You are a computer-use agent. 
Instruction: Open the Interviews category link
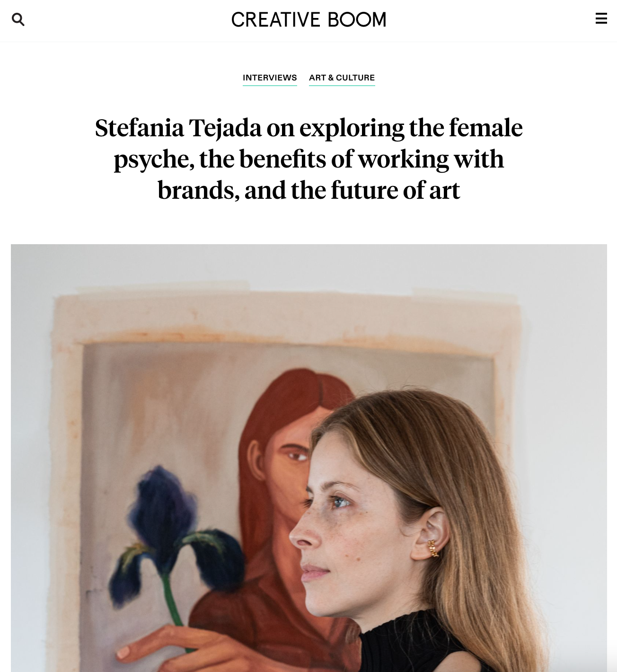270,78
